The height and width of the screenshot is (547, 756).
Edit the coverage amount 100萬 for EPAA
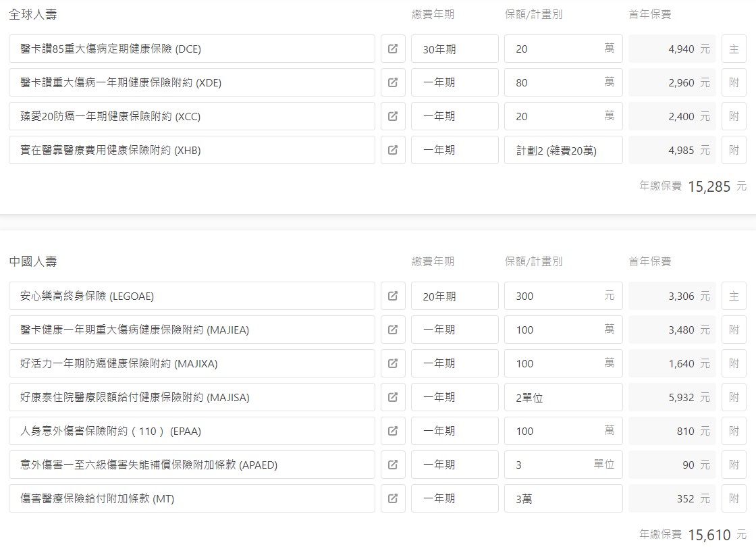[564, 431]
